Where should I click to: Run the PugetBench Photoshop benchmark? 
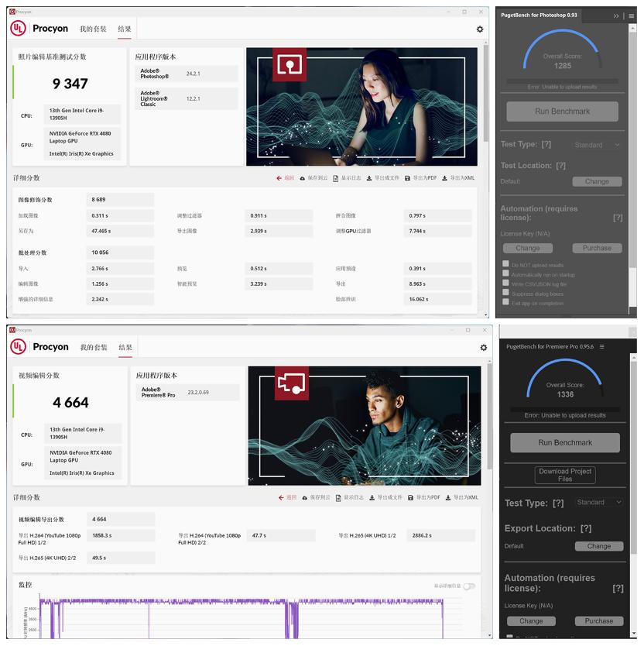click(x=563, y=111)
